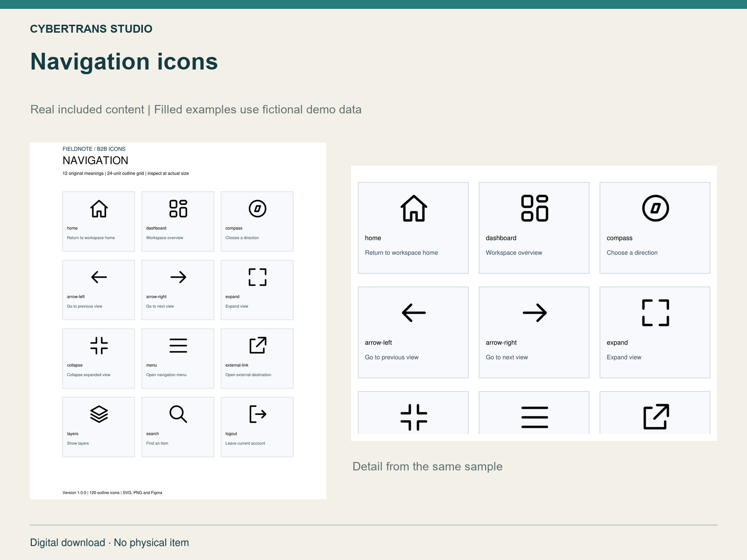Image resolution: width=747 pixels, height=560 pixels.
Task: Click the '12 original meanings' description line
Action: coord(126,174)
